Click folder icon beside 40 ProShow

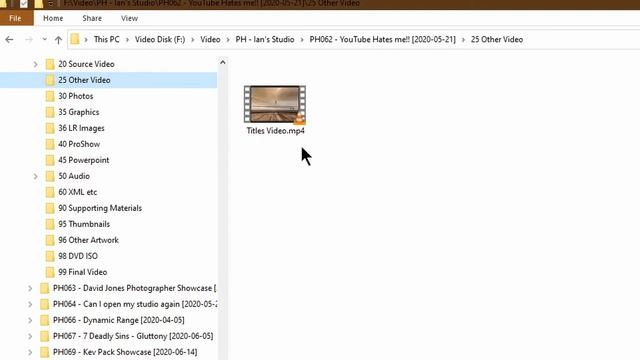50,144
